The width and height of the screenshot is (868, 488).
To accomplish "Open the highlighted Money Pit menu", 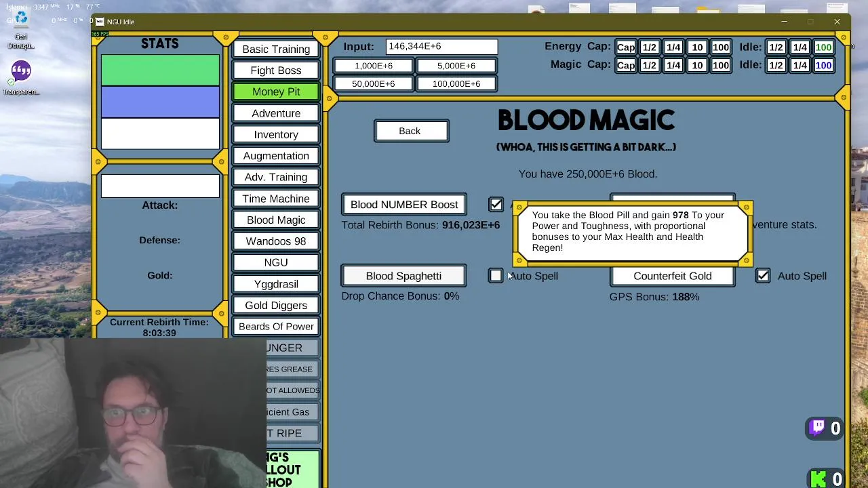I will point(276,91).
